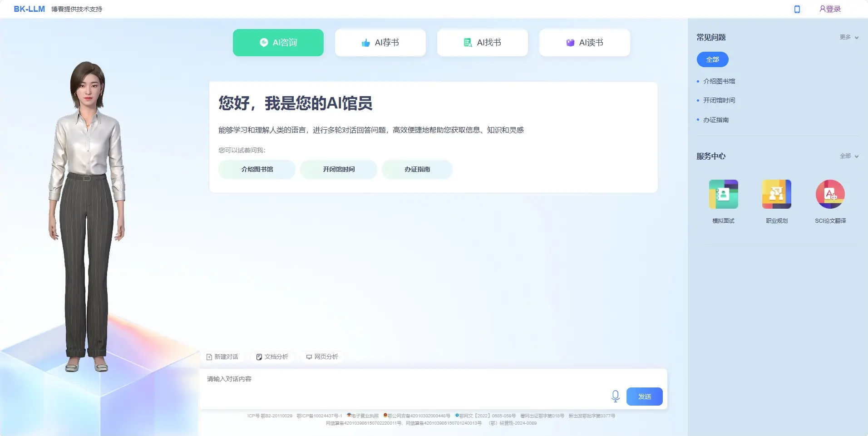Open the 模拟面试 service icon
This screenshot has height=436, width=868.
click(x=723, y=194)
